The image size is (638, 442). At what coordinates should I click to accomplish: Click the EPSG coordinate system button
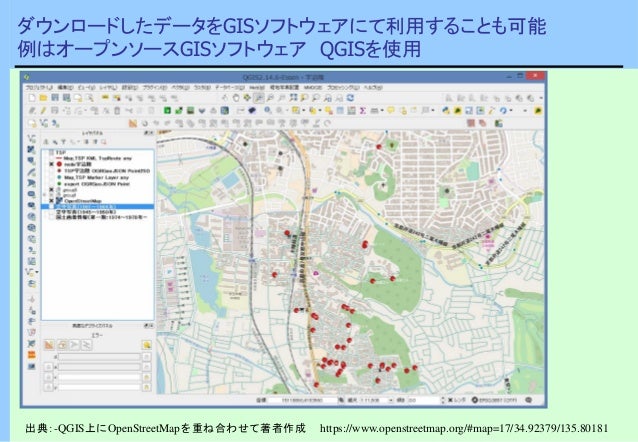(494, 400)
